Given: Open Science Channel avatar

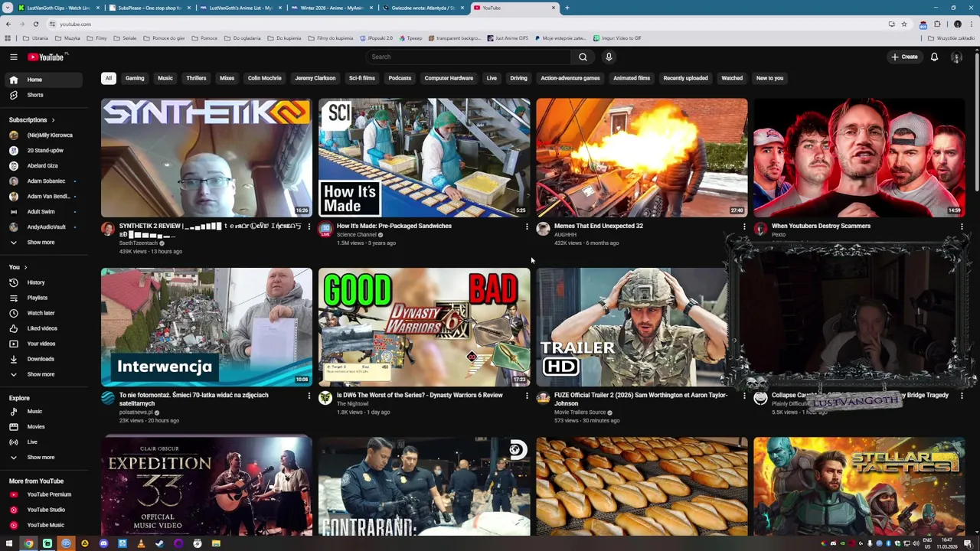Looking at the screenshot, I should 325,229.
